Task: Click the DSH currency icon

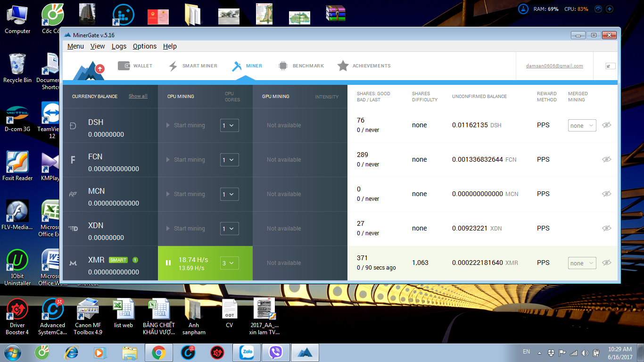Action: point(73,126)
